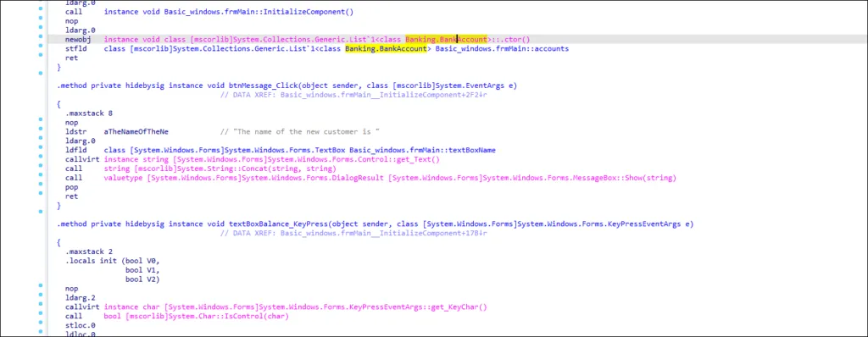Click the gutter dot beside the stfld line

41,46
